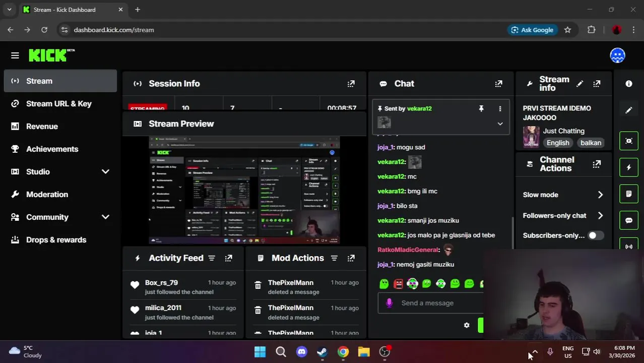The width and height of the screenshot is (644, 363).
Task: Click Ask Google in address bar
Action: click(532, 30)
